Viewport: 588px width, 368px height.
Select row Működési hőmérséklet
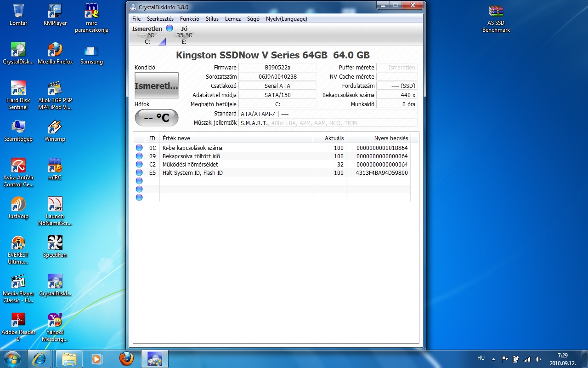272,164
